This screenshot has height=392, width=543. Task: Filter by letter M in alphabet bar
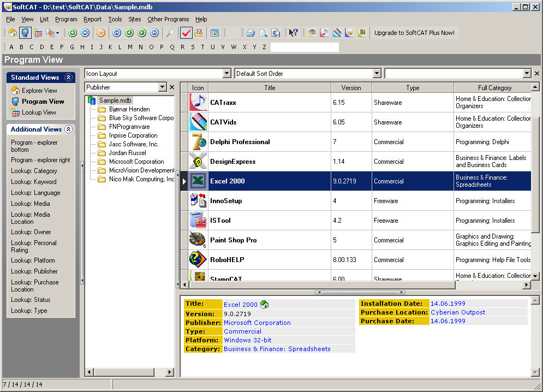tap(130, 47)
